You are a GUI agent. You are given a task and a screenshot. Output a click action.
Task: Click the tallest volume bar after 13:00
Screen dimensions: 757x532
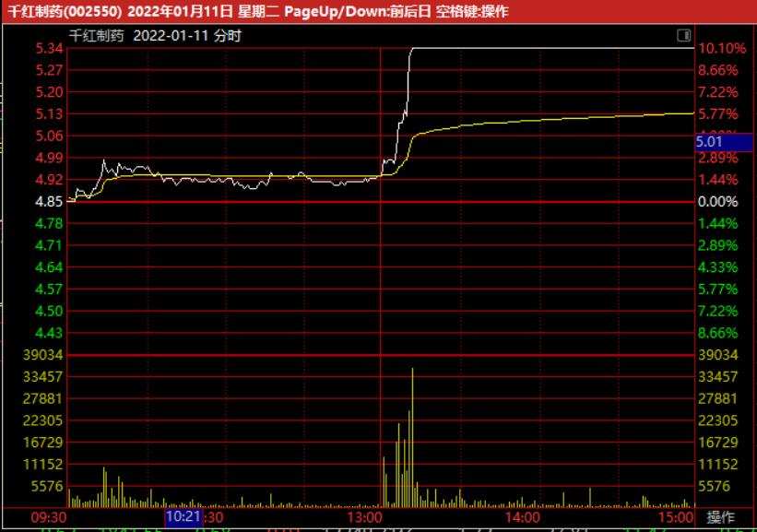tap(412, 437)
